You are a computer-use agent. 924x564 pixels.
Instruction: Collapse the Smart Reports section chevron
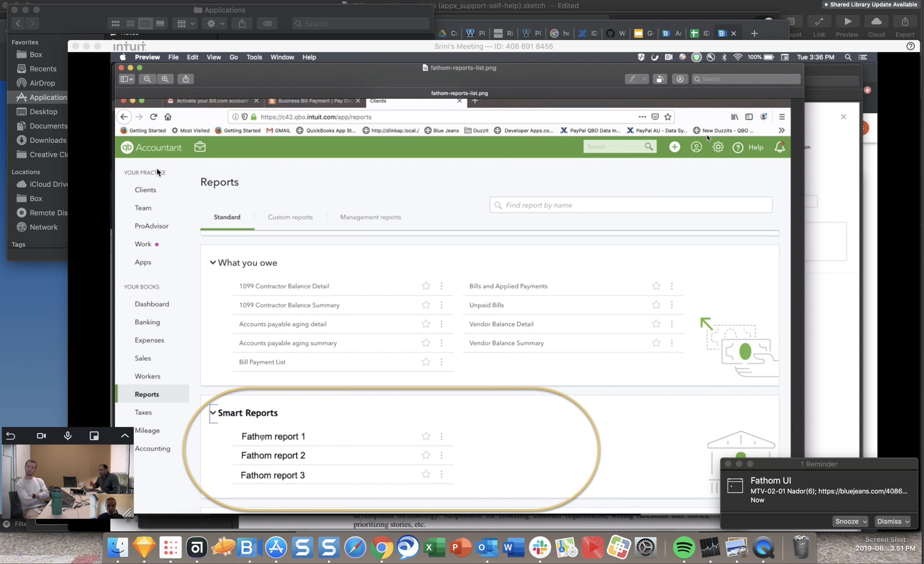pos(213,413)
